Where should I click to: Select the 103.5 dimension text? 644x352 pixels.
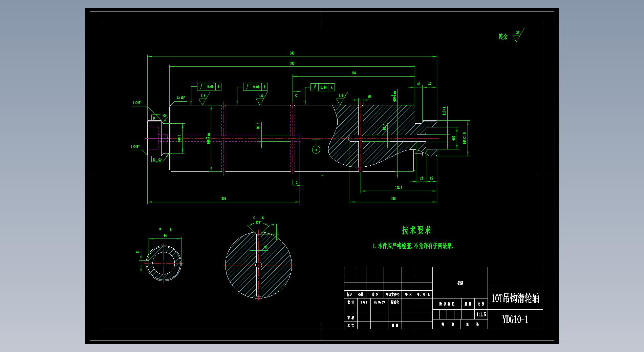click(399, 187)
